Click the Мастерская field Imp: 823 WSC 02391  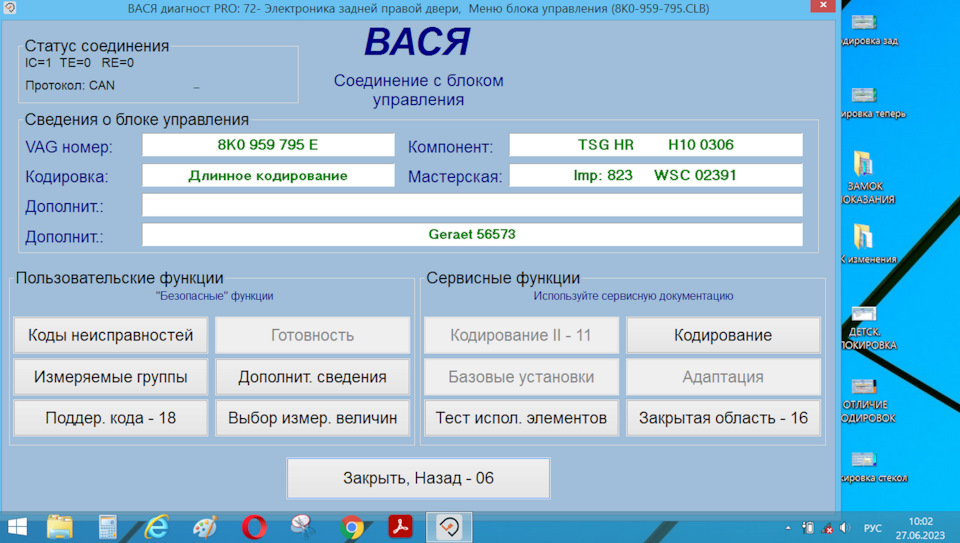point(656,175)
